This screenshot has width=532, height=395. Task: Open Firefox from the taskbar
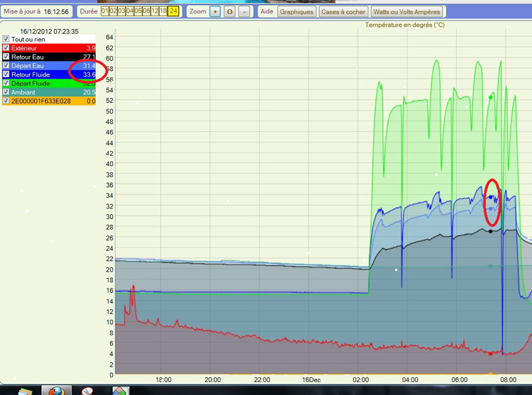click(56, 390)
